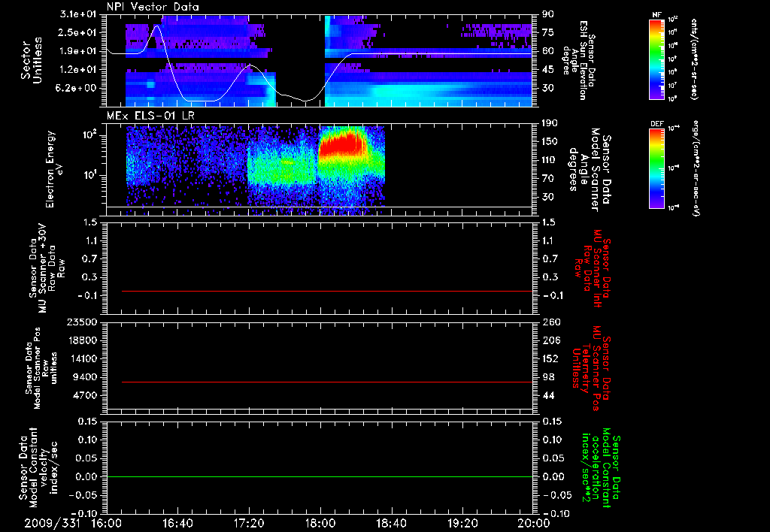
Task: Click the 'ESH Sun Elevation Angle' axis label
Action: (578, 60)
